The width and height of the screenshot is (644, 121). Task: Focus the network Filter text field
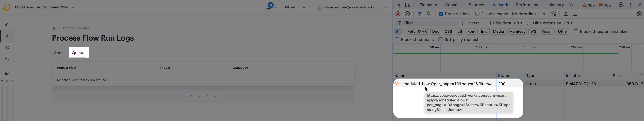(426, 23)
